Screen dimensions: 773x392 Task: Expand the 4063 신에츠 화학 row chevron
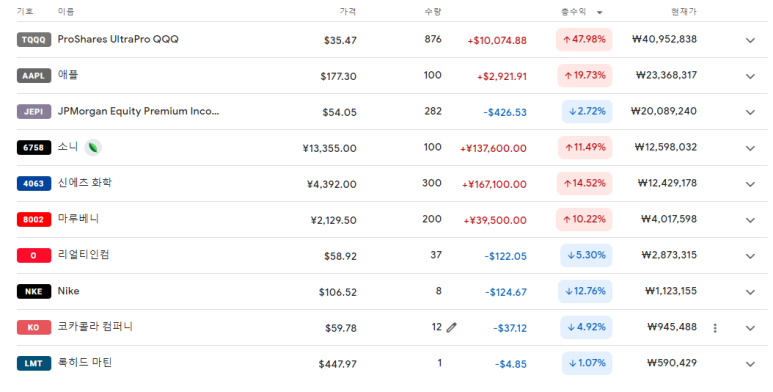click(750, 184)
